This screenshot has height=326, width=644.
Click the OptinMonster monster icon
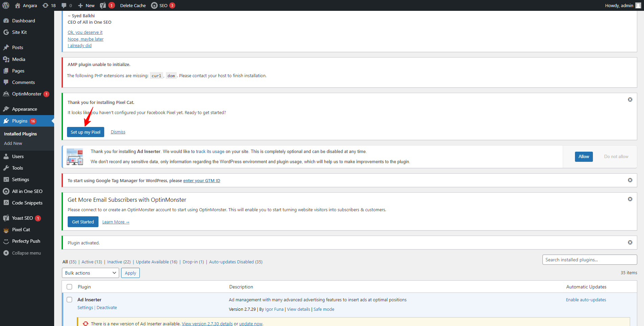6,94
